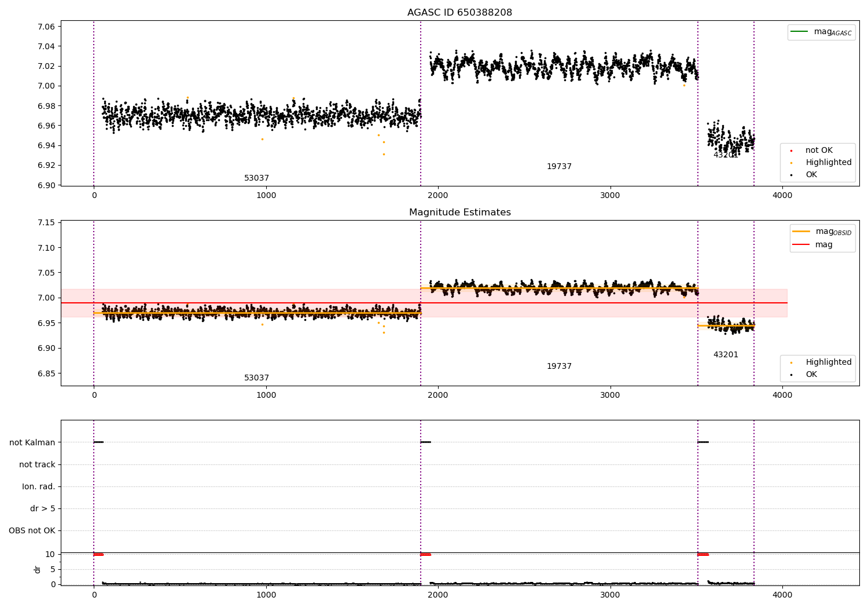Click the dr axis tick label 5

click(53, 569)
